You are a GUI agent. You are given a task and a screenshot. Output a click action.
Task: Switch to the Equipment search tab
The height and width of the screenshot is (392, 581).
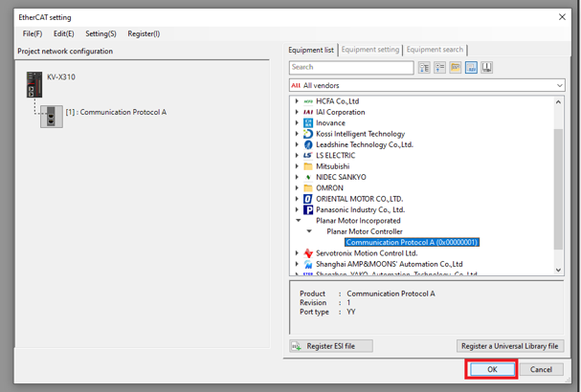[435, 50]
